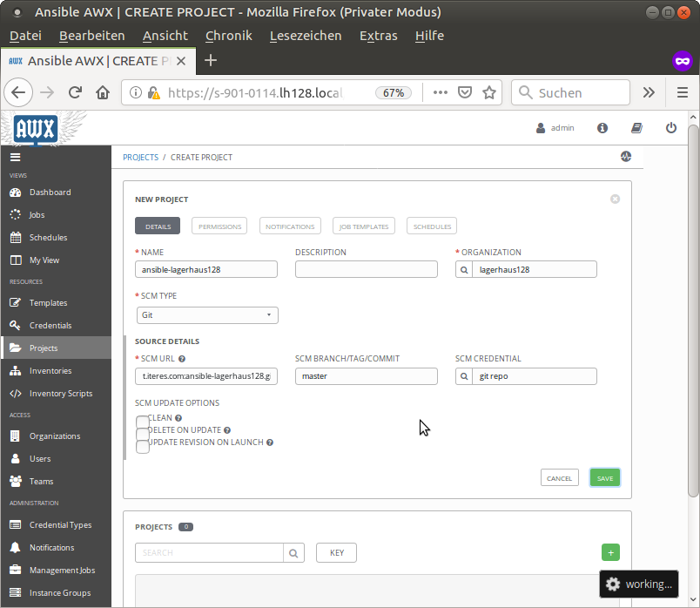
Task: Open the Firefox hamburger menu
Action: [683, 92]
